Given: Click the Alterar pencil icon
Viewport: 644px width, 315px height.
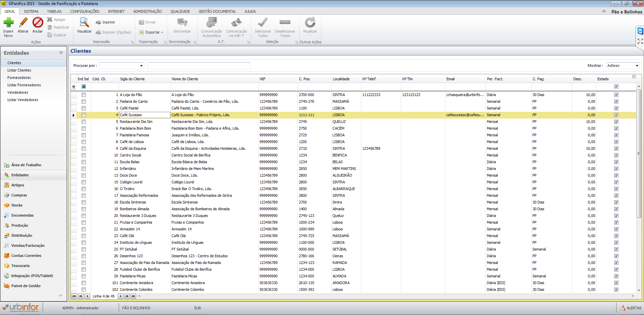Looking at the screenshot, I should point(23,22).
